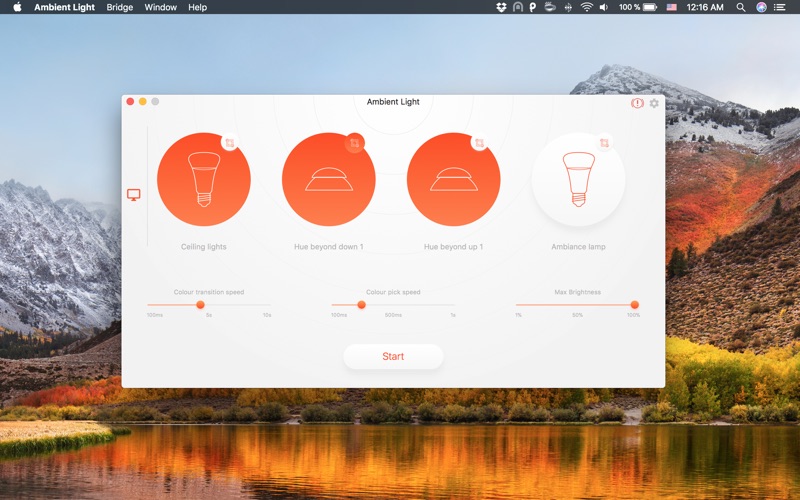The image size is (800, 500).
Task: Open settings gear in Ambient Light window
Action: (x=654, y=103)
